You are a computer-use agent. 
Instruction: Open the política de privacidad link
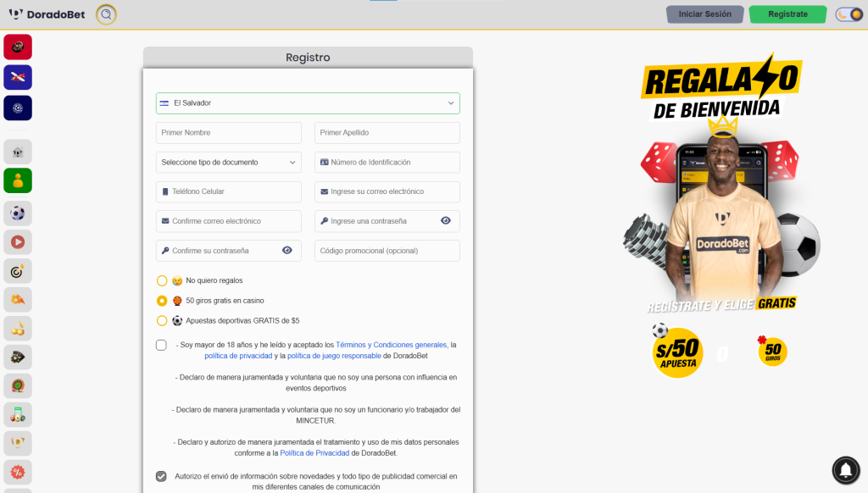(x=238, y=356)
